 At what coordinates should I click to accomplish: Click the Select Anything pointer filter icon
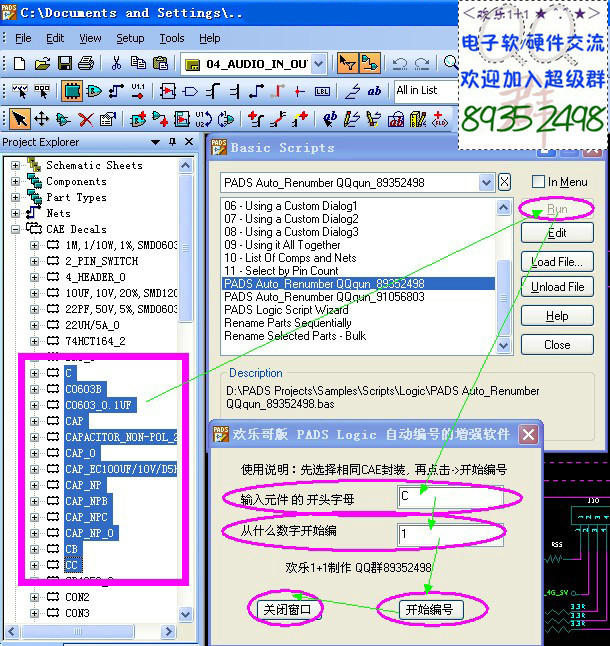[x=19, y=91]
